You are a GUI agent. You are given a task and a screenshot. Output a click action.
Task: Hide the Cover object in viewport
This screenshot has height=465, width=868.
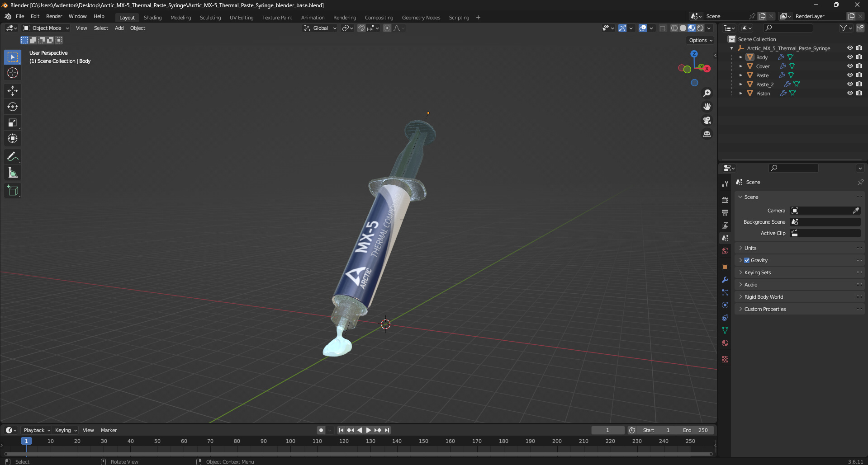coord(850,66)
